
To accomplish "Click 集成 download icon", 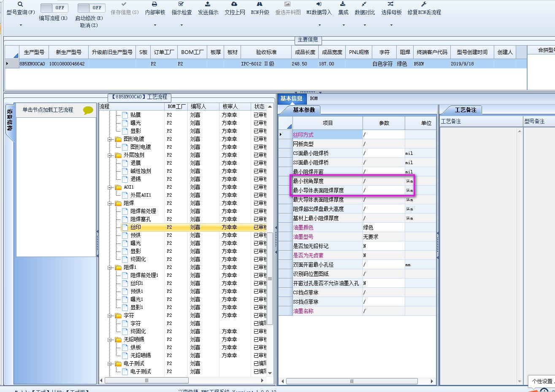I will (x=343, y=4).
